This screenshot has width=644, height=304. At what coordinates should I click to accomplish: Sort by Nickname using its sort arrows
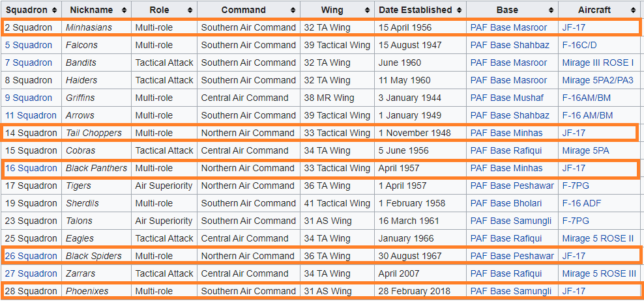[x=124, y=10]
